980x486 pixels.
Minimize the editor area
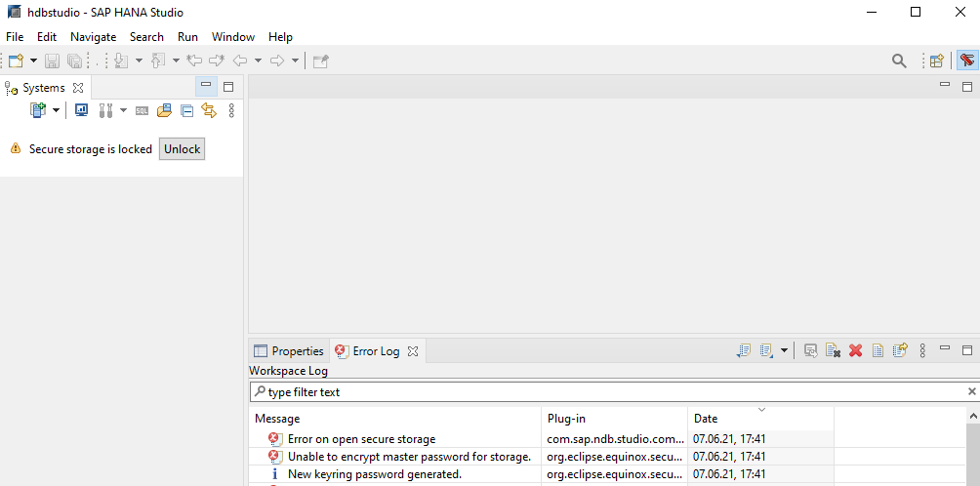click(x=945, y=84)
